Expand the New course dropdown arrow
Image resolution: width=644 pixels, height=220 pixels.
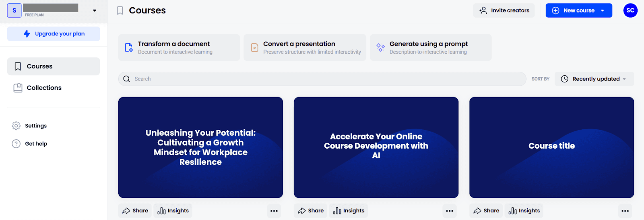603,10
